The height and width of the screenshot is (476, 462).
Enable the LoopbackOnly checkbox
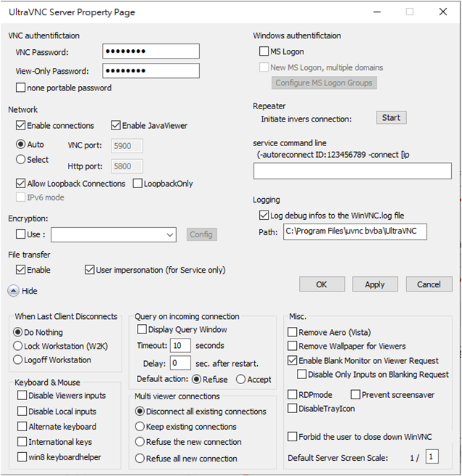pos(138,183)
